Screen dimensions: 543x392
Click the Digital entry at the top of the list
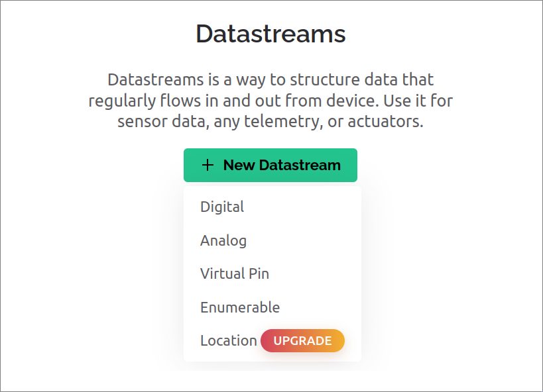coord(221,207)
